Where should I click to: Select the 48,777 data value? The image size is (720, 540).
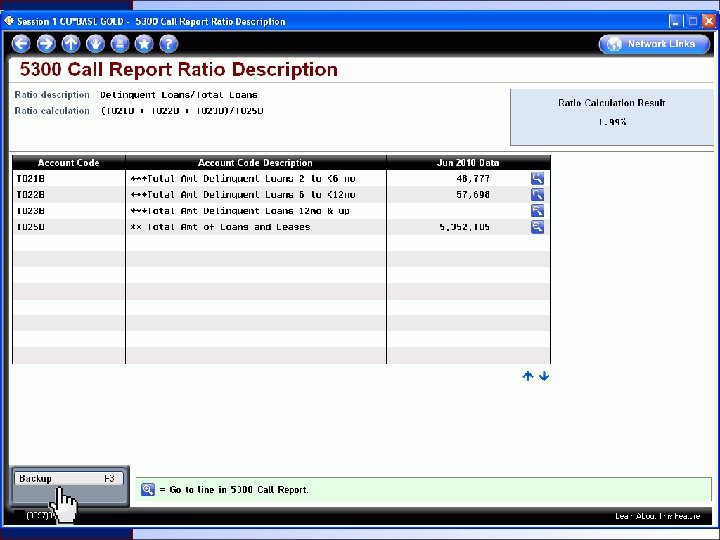click(x=473, y=179)
